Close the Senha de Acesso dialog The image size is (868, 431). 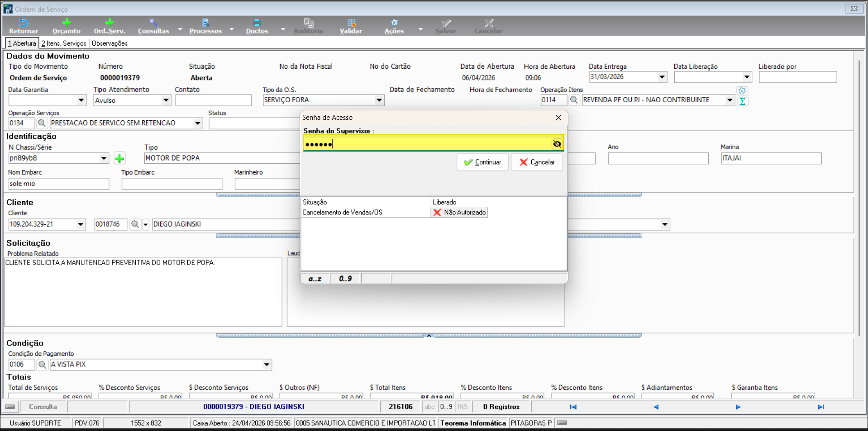(558, 118)
